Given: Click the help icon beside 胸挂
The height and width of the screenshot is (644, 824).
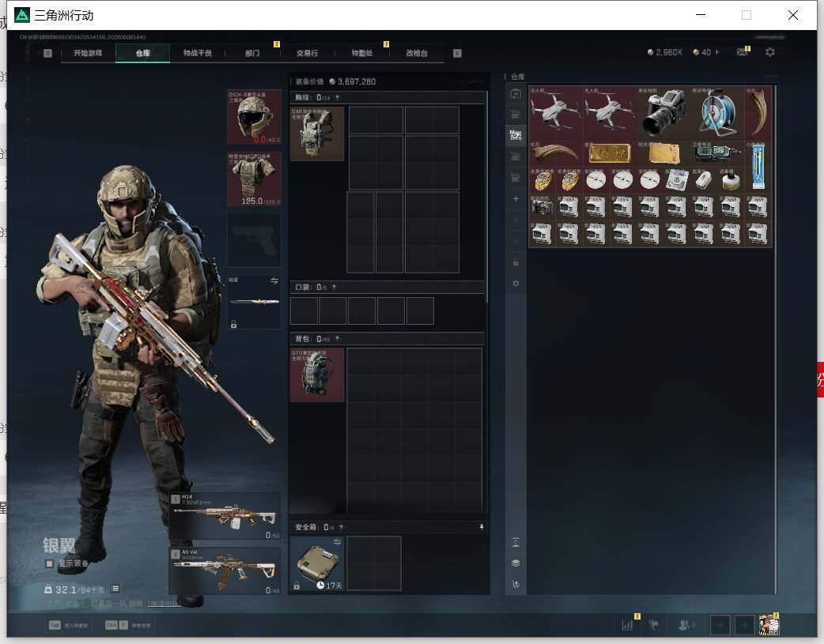Looking at the screenshot, I should 338,98.
